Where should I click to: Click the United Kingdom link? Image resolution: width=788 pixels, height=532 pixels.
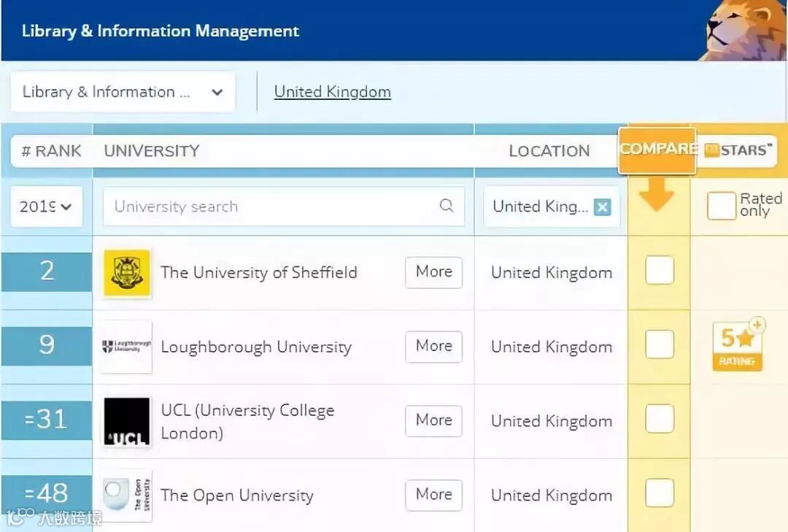pyautogui.click(x=332, y=92)
